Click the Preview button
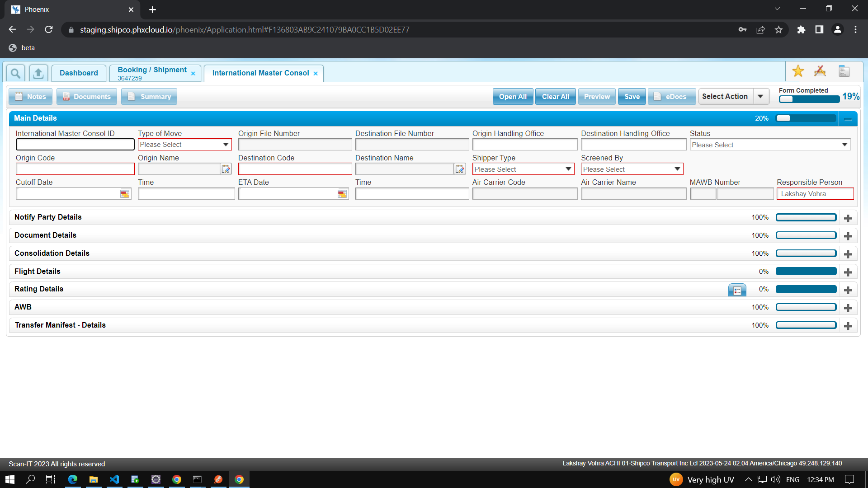Screen dimensions: 868x488 [x=596, y=96]
